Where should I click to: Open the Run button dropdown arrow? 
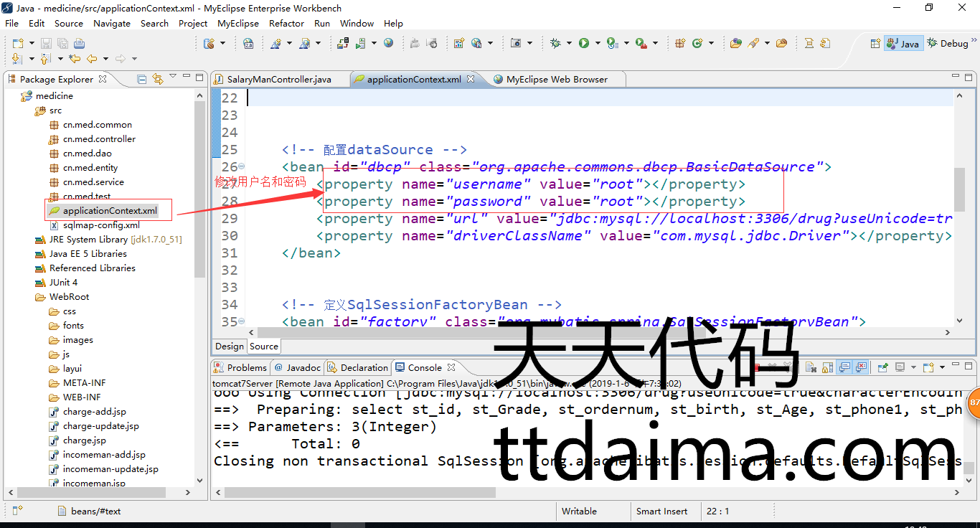(x=597, y=43)
